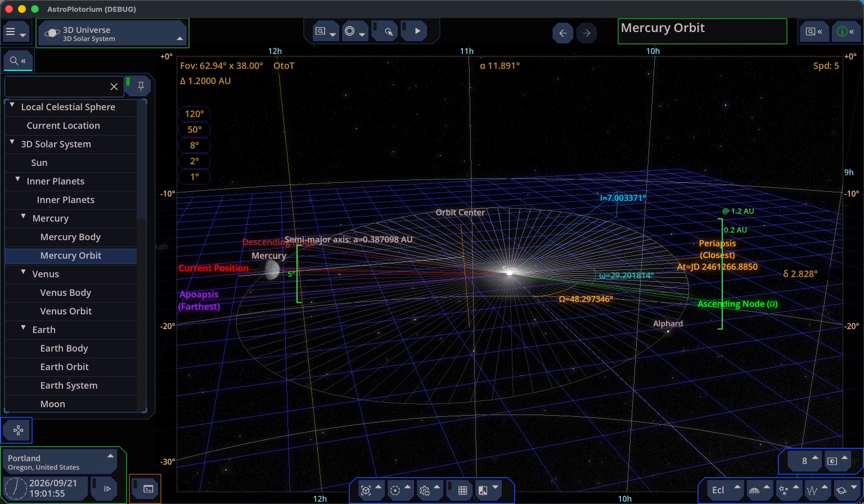The width and height of the screenshot is (864, 504).
Task: Open the concentric circles target dropdown
Action: [355, 31]
